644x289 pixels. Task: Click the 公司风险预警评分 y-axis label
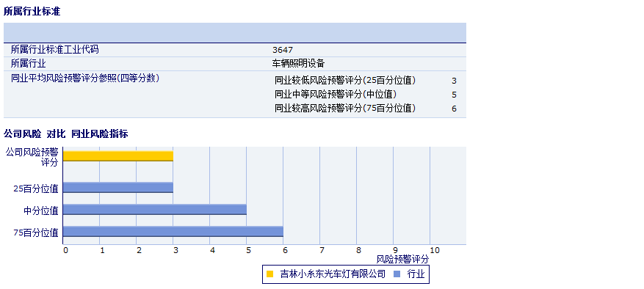tap(32, 157)
